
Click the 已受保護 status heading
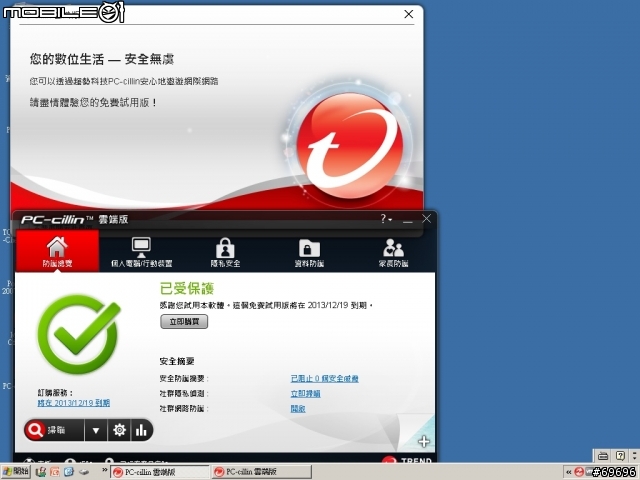187,289
